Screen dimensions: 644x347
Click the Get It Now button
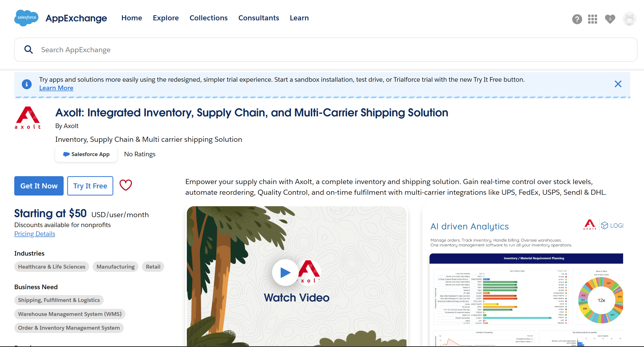[x=39, y=186]
